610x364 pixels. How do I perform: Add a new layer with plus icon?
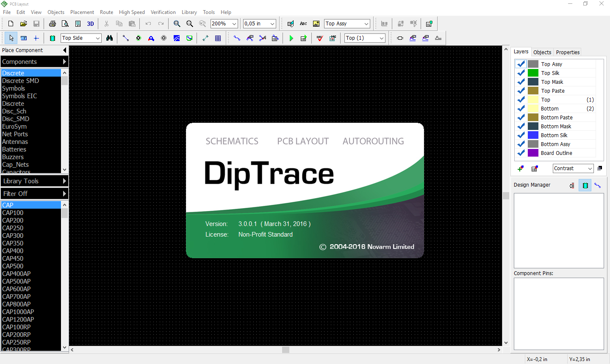tap(521, 168)
